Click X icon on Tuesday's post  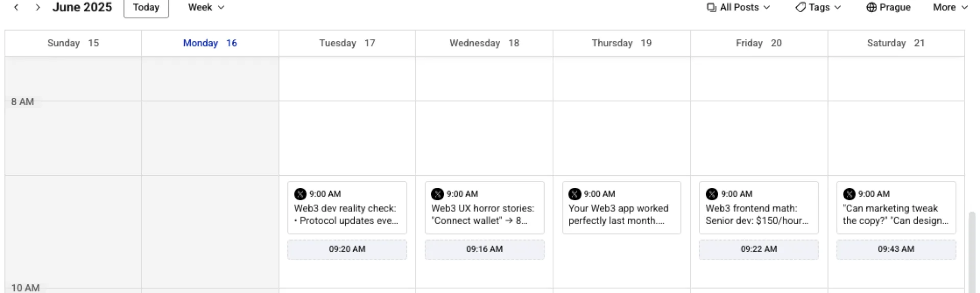coord(300,194)
